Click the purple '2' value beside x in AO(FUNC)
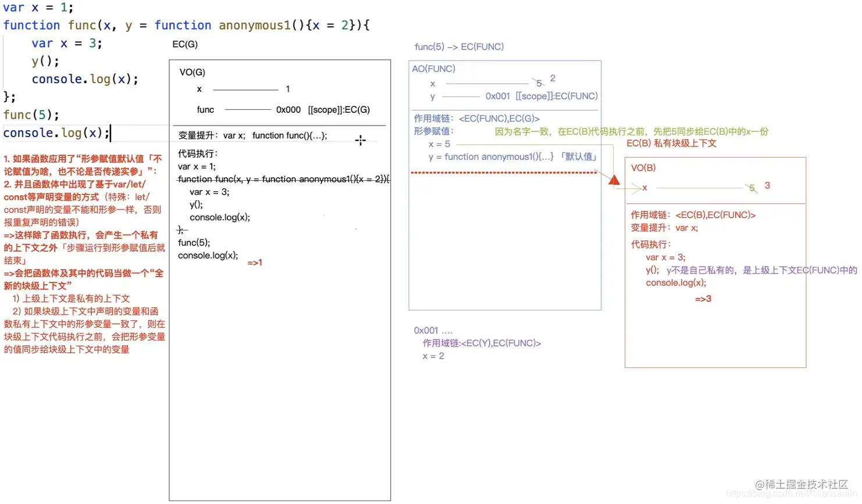 point(553,78)
